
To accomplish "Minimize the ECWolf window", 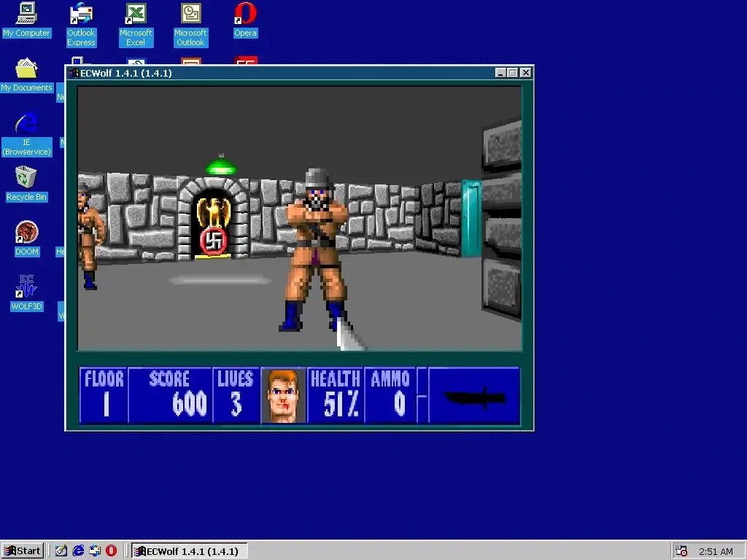I will [500, 73].
